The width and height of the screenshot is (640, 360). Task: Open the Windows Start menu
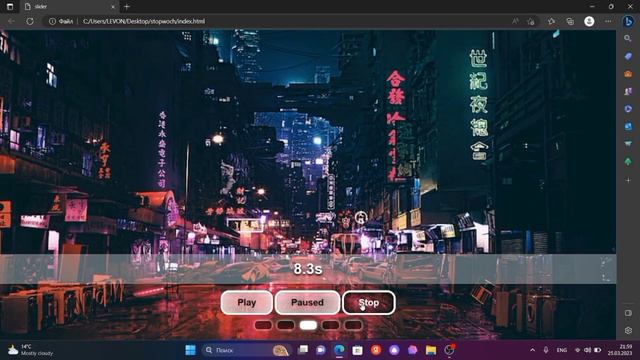click(x=190, y=350)
